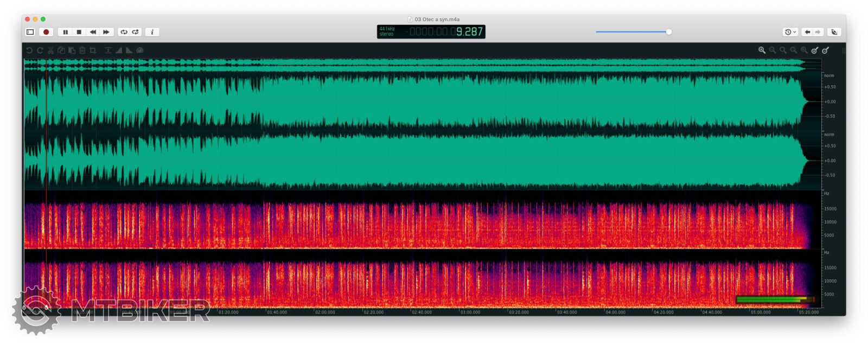Image resolution: width=868 pixels, height=345 pixels.
Task: Click the red Record button
Action: pos(46,32)
